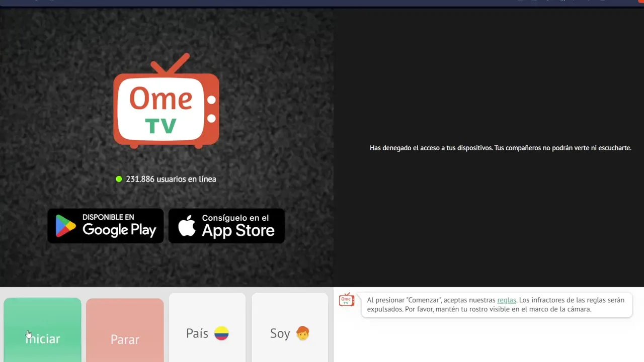Click the small Ome TV chat avatar icon

coord(346,300)
